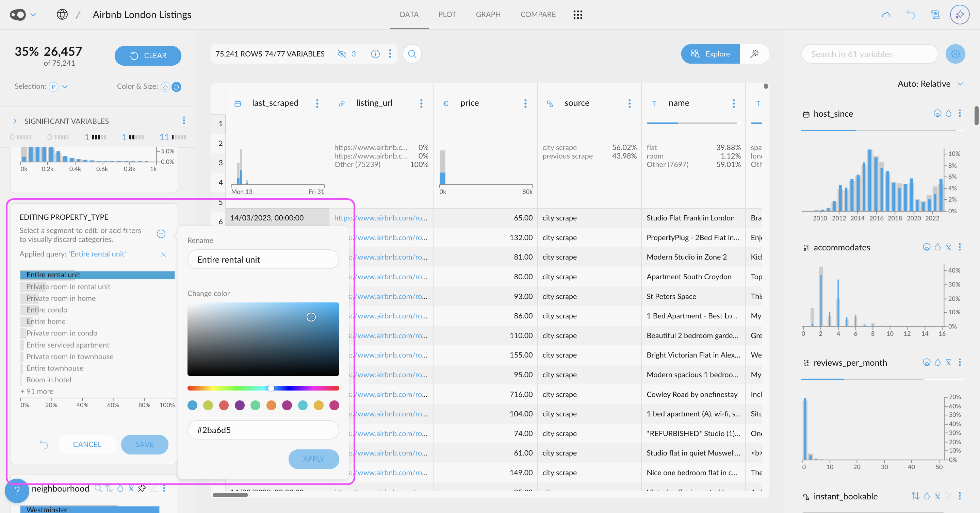Screen dimensions: 980x513
Task: Pick the purple color swatch
Action: tap(240, 406)
